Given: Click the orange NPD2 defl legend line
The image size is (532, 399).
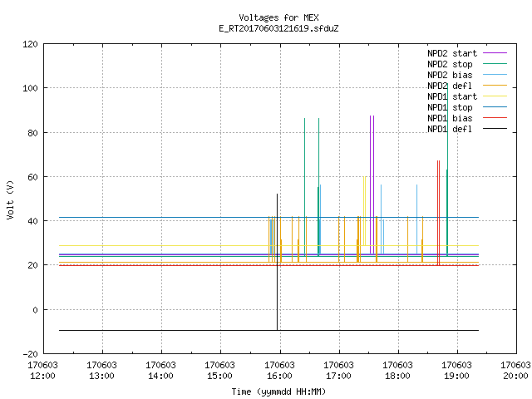Looking at the screenshot, I should [495, 86].
